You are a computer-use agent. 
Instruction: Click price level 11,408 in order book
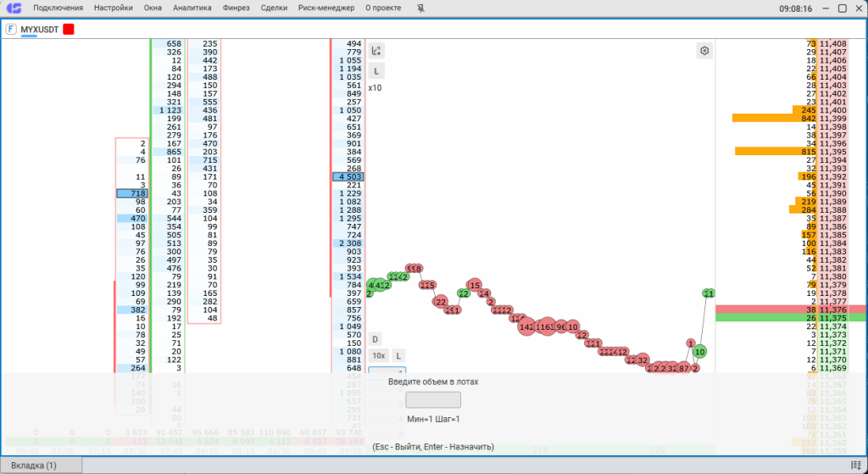(833, 44)
